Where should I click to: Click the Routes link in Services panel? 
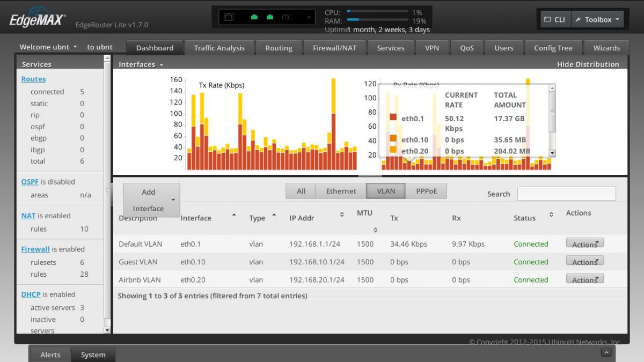coord(33,79)
